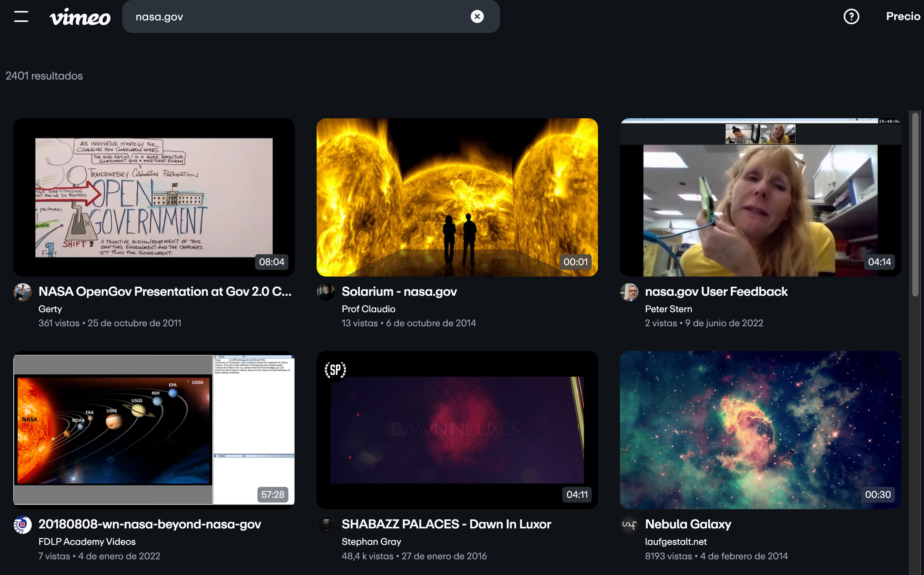Screen dimensions: 924x575
Task: Open the solar system webinar thumbnail
Action: [154, 430]
